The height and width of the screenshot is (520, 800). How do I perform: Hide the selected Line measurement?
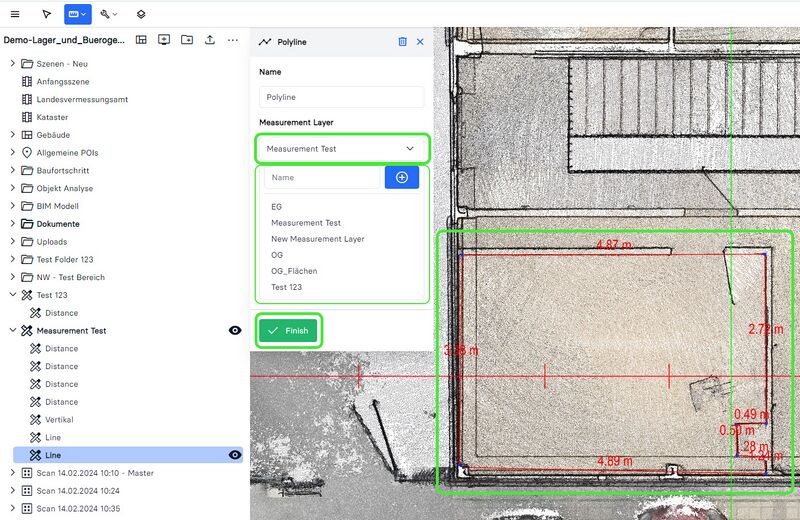tap(235, 455)
